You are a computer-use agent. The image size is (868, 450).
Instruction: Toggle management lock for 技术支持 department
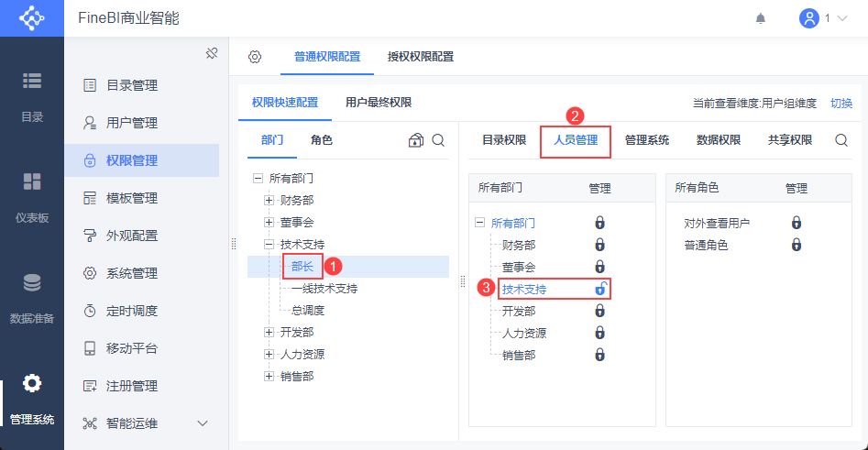(x=600, y=290)
